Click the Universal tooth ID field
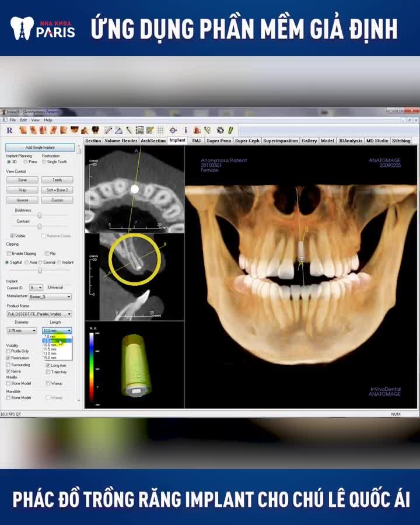Screen dimensions: 420x525 pyautogui.click(x=59, y=288)
